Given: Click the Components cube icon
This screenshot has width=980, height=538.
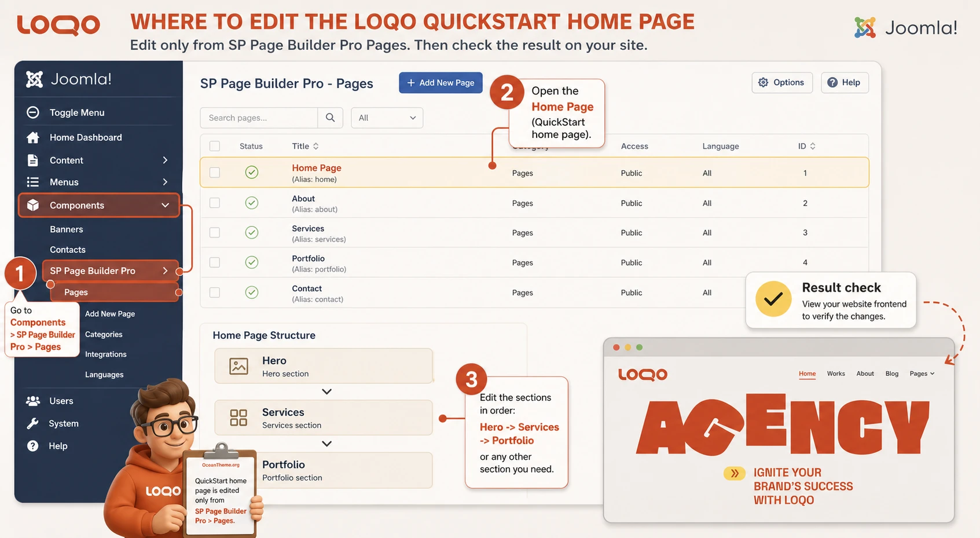Looking at the screenshot, I should [33, 205].
